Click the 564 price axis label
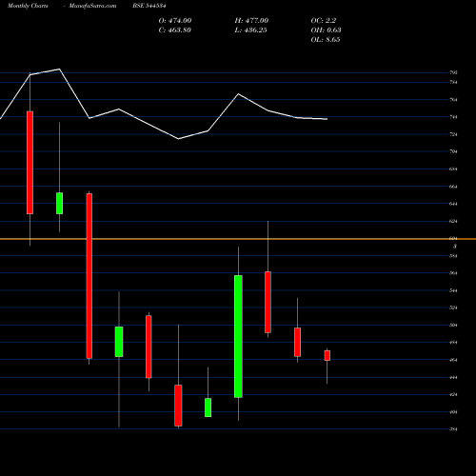 click(453, 273)
